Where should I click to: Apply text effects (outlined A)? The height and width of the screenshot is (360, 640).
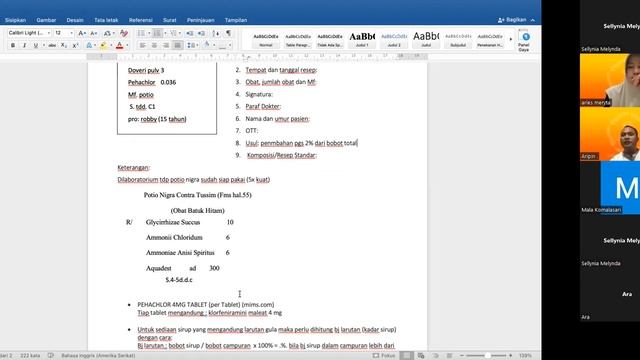point(89,45)
